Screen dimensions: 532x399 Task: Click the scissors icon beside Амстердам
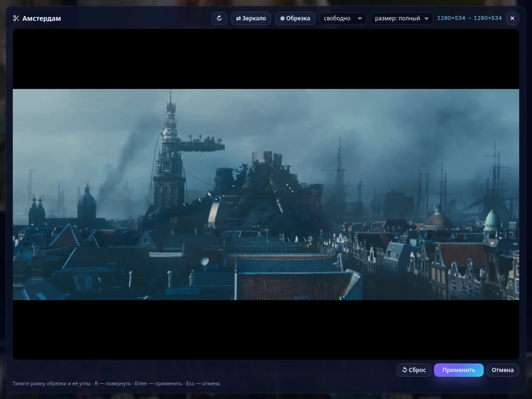click(x=16, y=18)
